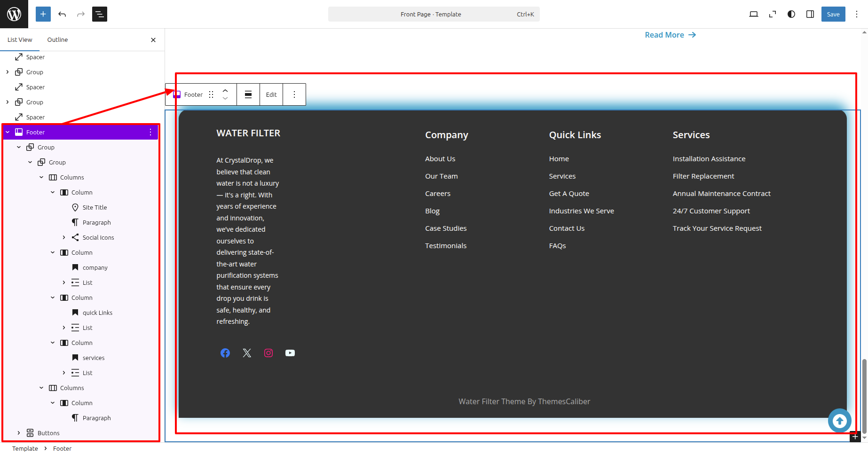Select the Site Title block in list view
868x454 pixels.
[95, 207]
